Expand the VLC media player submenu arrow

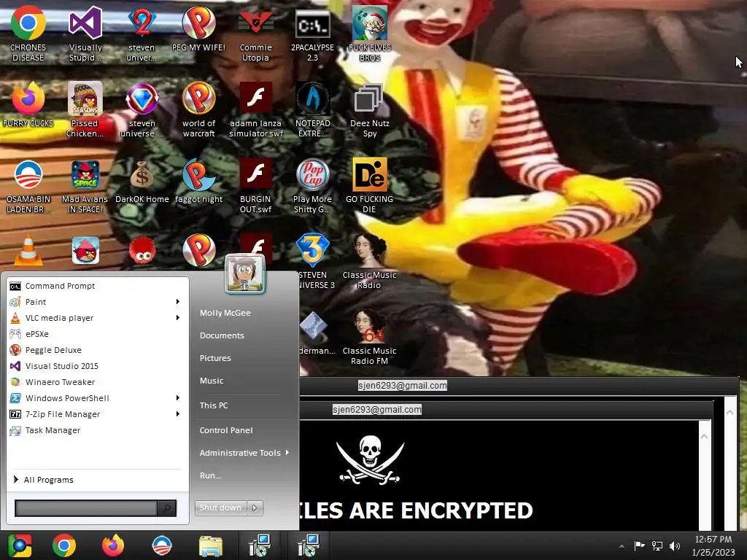pyautogui.click(x=178, y=318)
